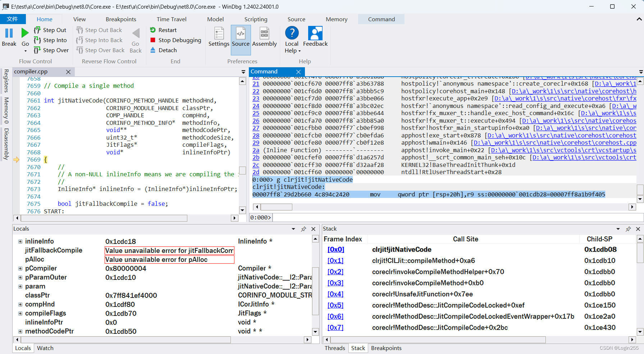The width and height of the screenshot is (644, 354).
Task: Click the Locals horizontal scrollbar thumb
Action: click(x=126, y=340)
